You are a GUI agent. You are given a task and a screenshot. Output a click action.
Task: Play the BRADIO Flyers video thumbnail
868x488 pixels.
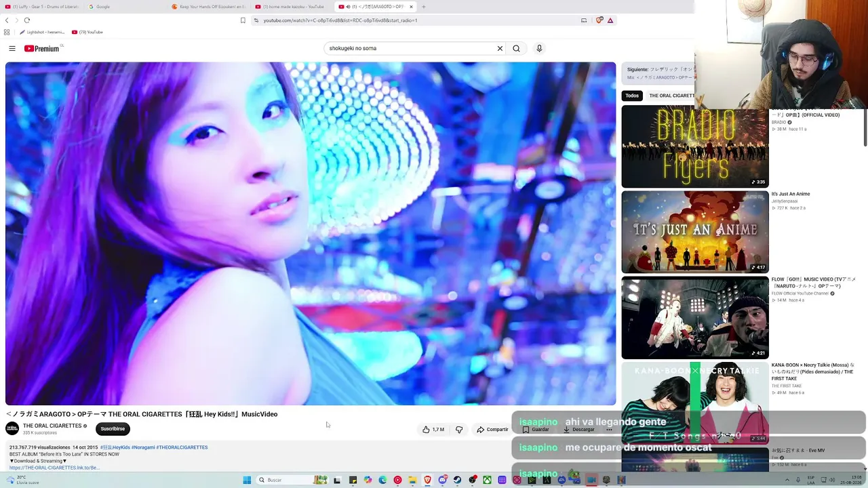(695, 146)
